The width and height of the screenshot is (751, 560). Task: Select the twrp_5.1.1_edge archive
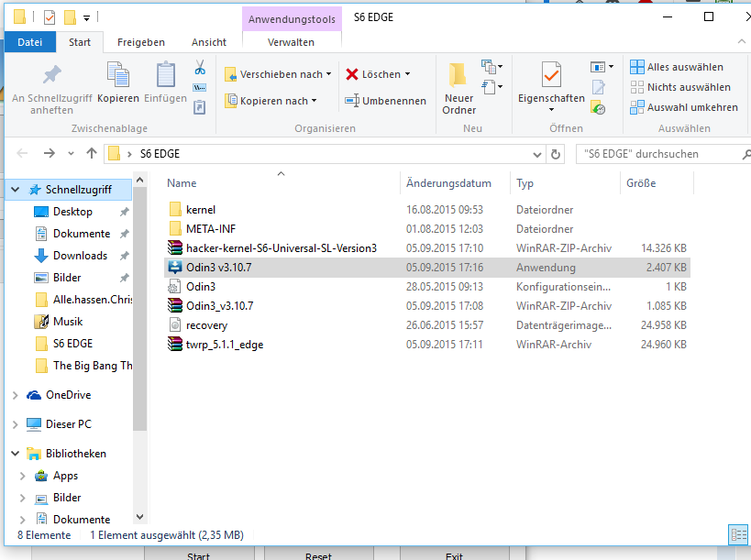point(426,345)
